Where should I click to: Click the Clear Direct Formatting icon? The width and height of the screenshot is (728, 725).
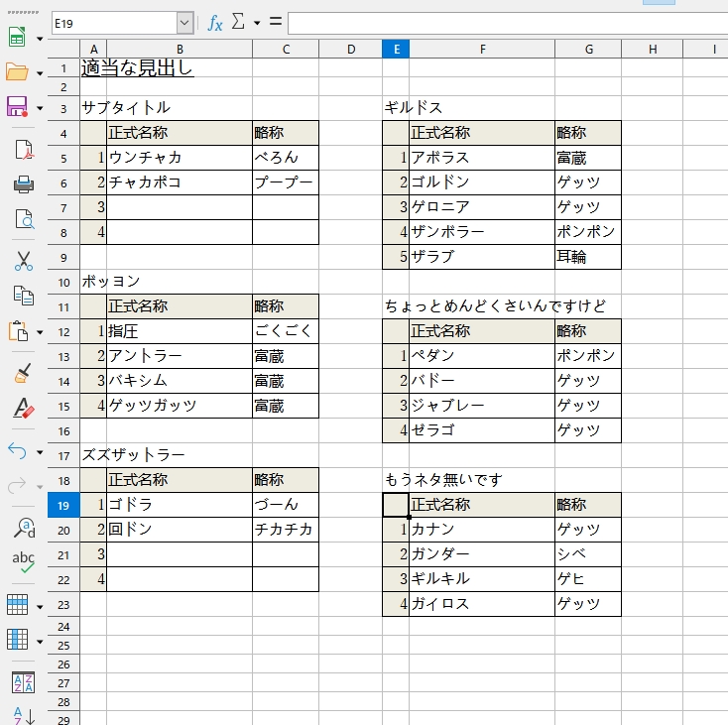pyautogui.click(x=22, y=408)
